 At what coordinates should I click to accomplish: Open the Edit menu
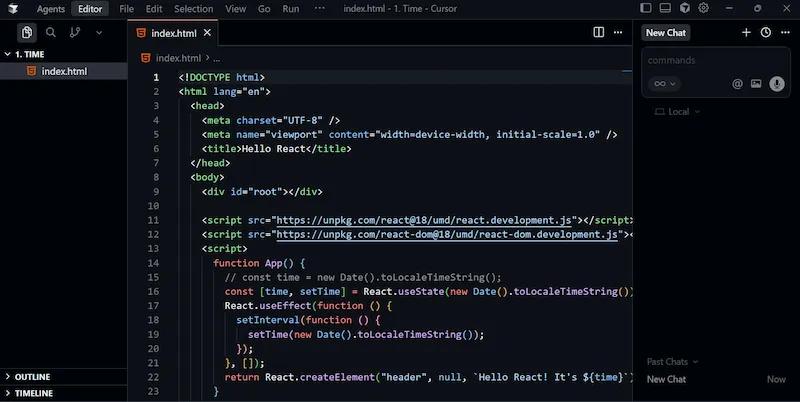[154, 9]
